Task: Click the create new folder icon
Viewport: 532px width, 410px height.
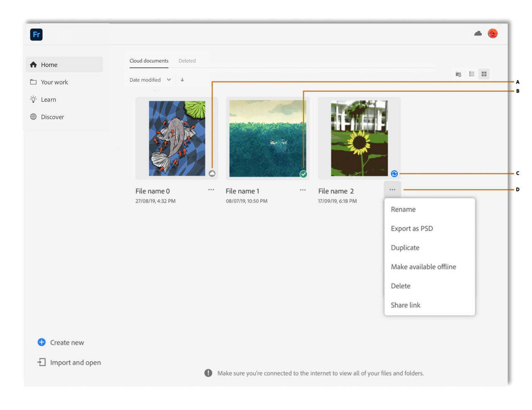Action: 458,74
